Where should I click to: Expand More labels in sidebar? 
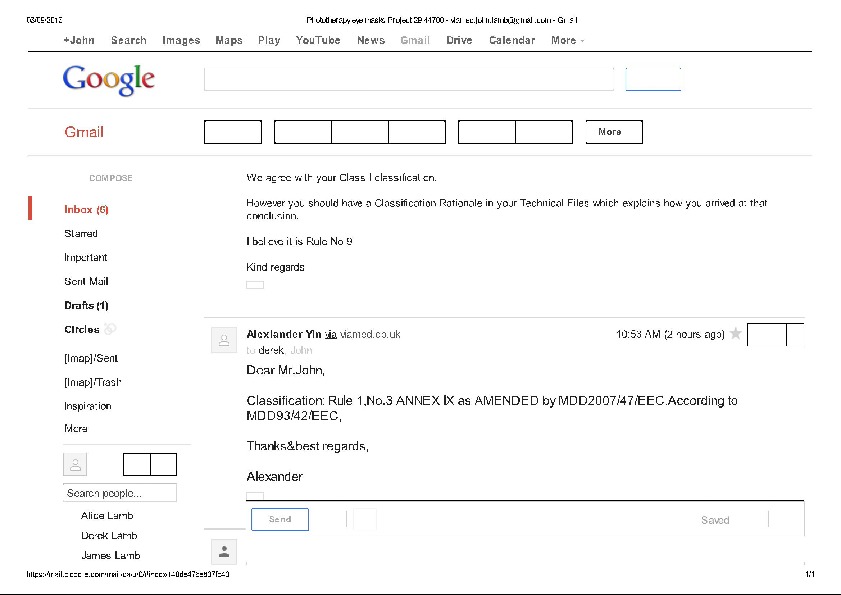pos(76,428)
